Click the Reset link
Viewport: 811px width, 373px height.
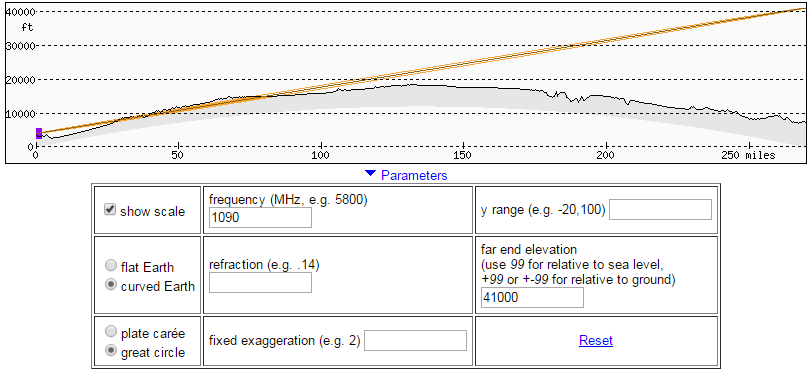pyautogui.click(x=596, y=340)
